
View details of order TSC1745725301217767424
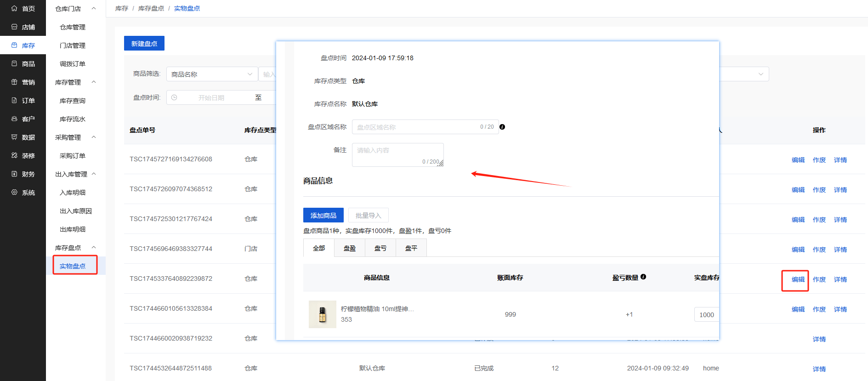pos(840,220)
